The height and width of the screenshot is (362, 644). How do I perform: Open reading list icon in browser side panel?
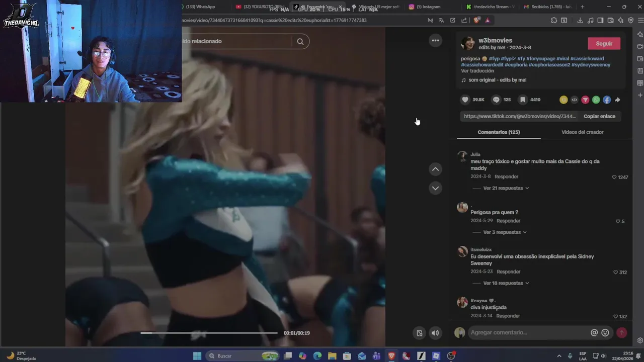point(640,83)
